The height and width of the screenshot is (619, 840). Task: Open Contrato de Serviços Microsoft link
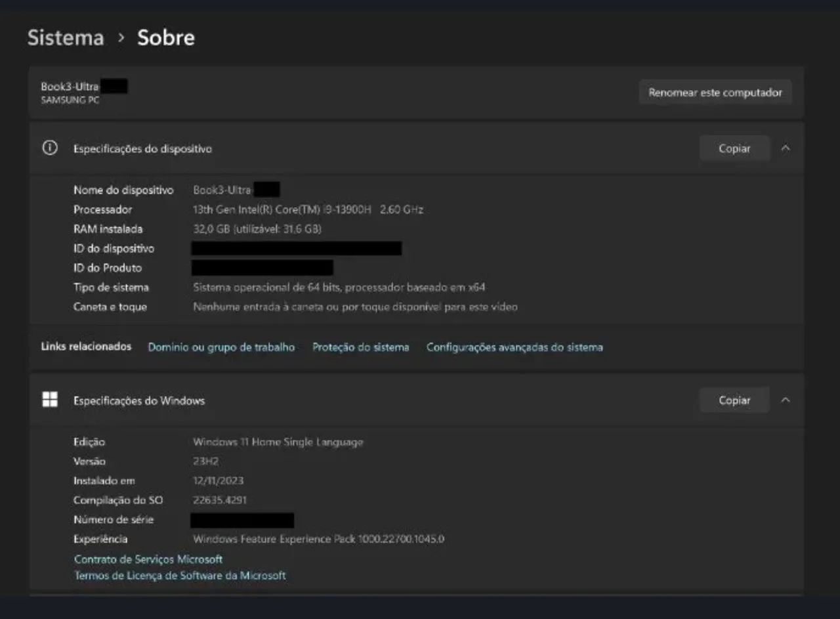click(148, 559)
